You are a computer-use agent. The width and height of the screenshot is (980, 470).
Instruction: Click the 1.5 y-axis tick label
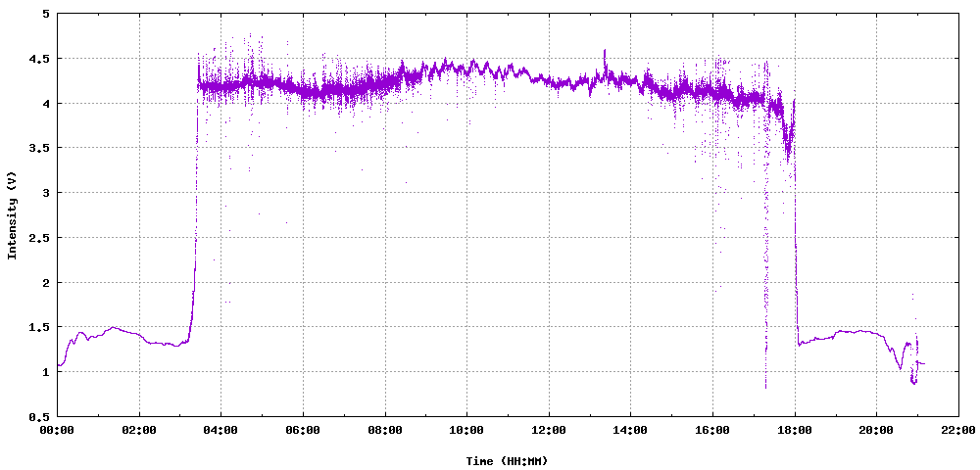coord(40,327)
